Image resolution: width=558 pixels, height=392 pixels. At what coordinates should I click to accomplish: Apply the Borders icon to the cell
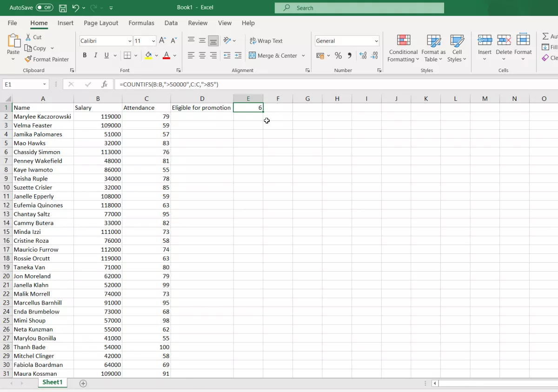click(127, 55)
